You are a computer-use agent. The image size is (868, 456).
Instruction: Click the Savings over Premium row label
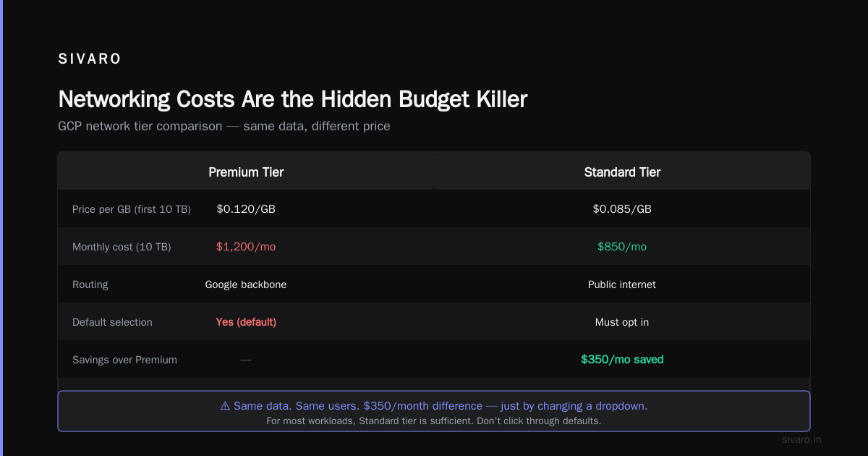click(x=124, y=360)
